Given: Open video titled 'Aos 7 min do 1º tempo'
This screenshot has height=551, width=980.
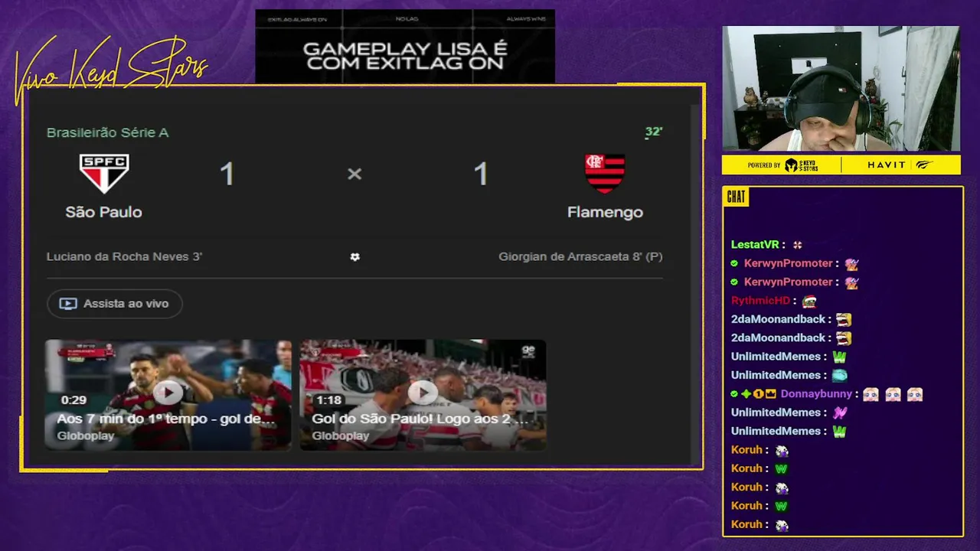Looking at the screenshot, I should click(165, 419).
